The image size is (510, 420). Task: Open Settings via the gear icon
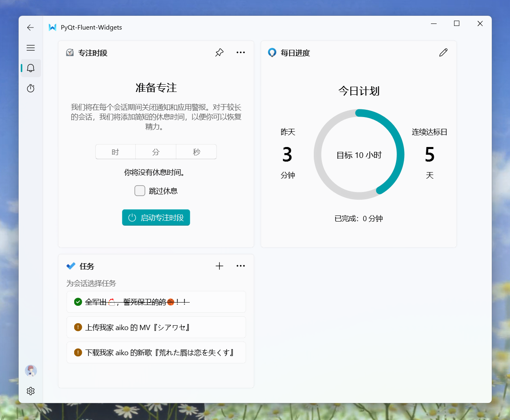coord(30,391)
